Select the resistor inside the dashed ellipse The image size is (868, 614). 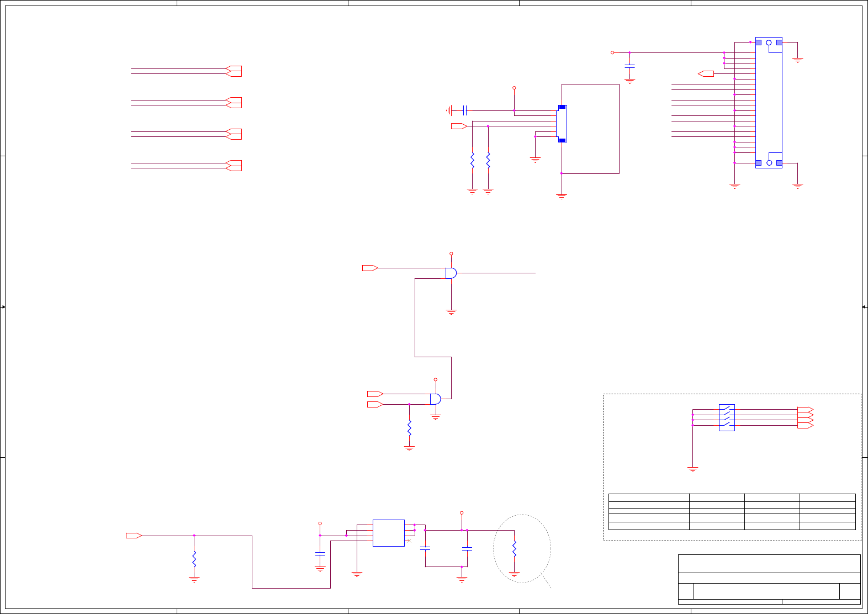(514, 549)
